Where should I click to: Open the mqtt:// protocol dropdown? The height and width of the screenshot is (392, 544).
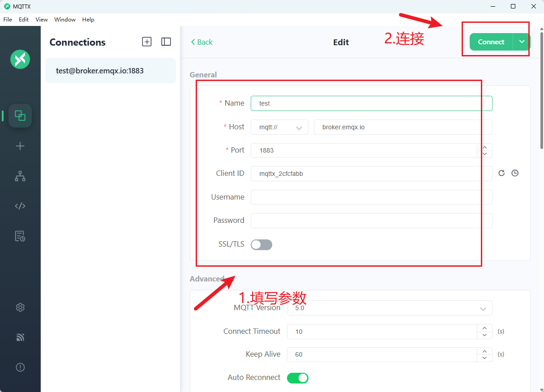click(x=279, y=128)
